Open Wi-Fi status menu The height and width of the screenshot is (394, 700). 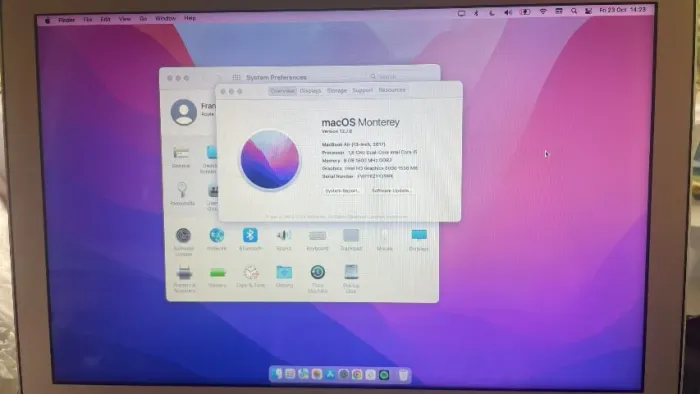click(543, 12)
